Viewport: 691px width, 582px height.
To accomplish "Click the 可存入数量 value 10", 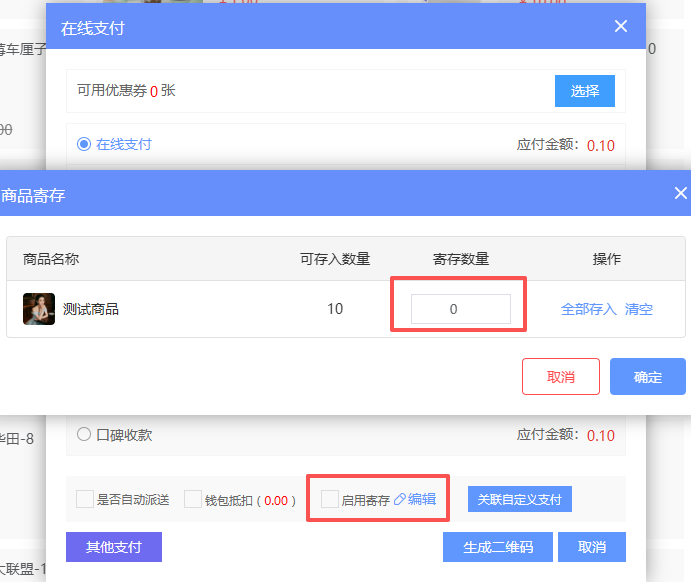I will (335, 309).
